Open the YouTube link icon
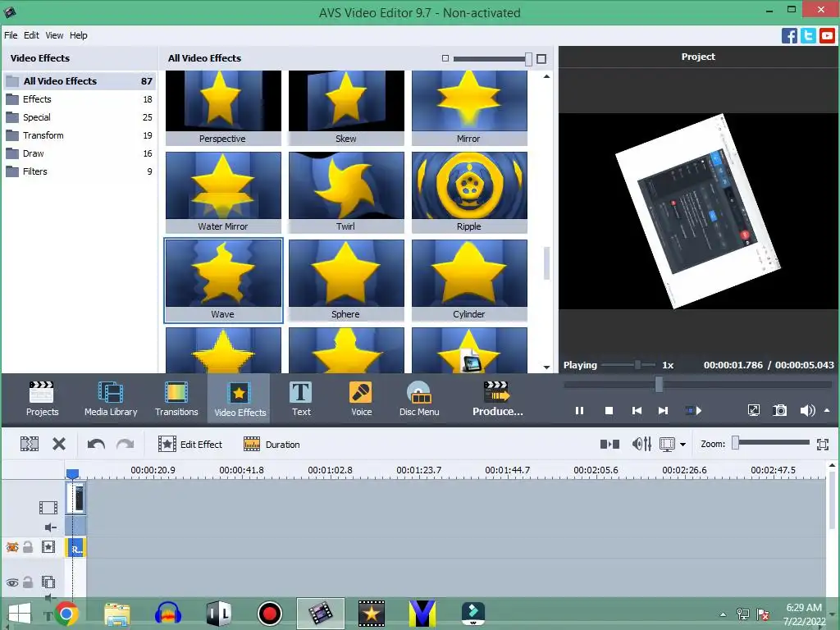 (x=827, y=36)
